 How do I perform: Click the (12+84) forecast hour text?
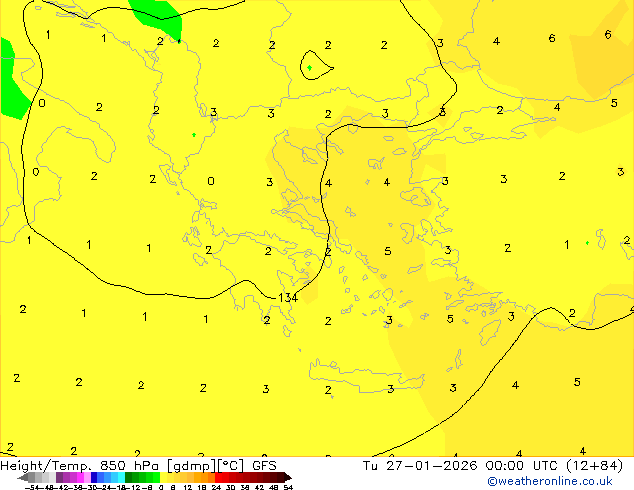click(596, 465)
